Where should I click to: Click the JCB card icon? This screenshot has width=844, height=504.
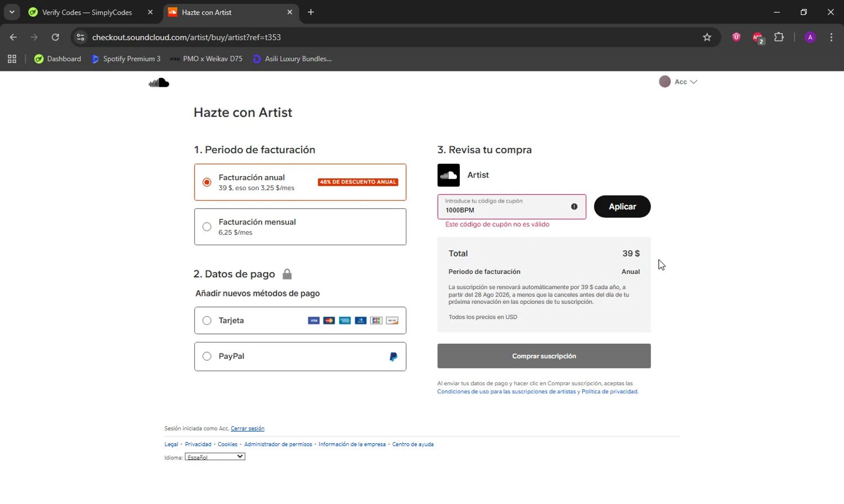click(x=376, y=321)
